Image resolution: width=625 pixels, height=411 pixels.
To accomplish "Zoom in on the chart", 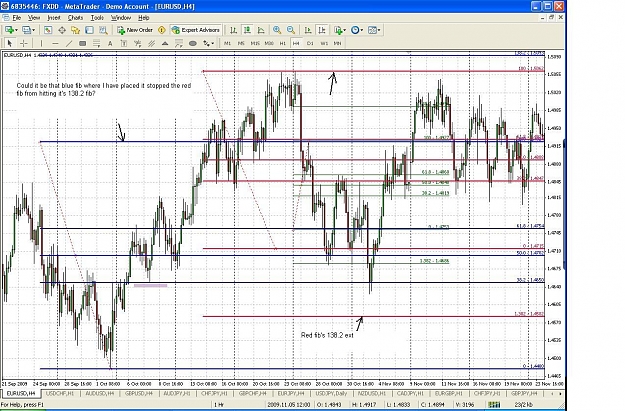I will 277,30.
